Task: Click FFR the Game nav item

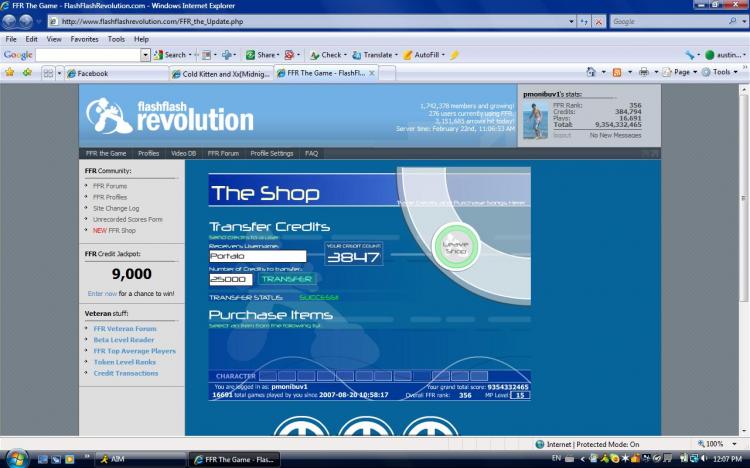Action: pos(106,154)
